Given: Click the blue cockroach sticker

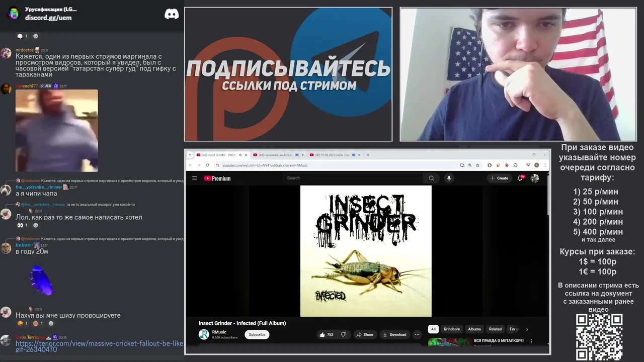Looking at the screenshot, I should (40, 281).
